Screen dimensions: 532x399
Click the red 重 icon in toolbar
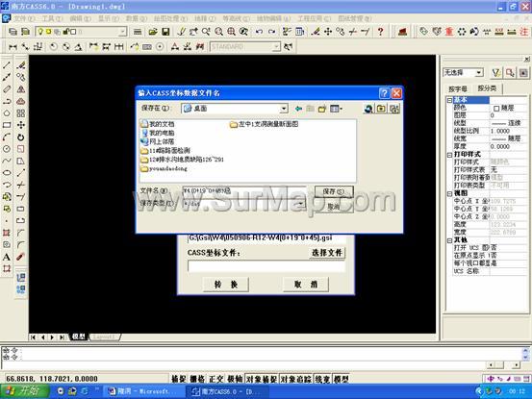pos(449,32)
